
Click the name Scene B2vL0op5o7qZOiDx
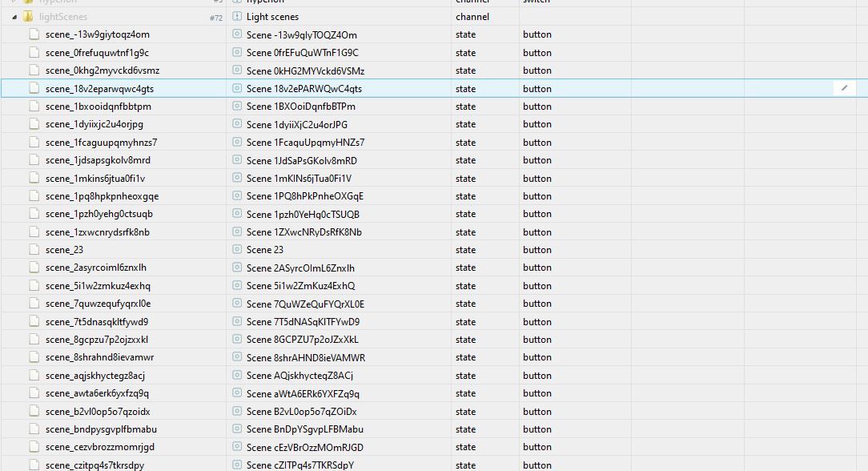[302, 411]
